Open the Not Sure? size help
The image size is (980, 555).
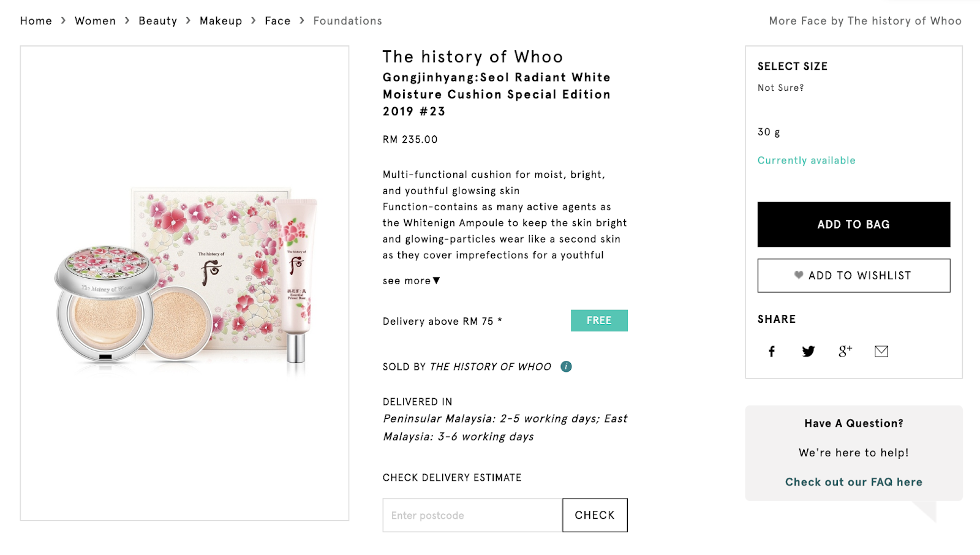780,88
